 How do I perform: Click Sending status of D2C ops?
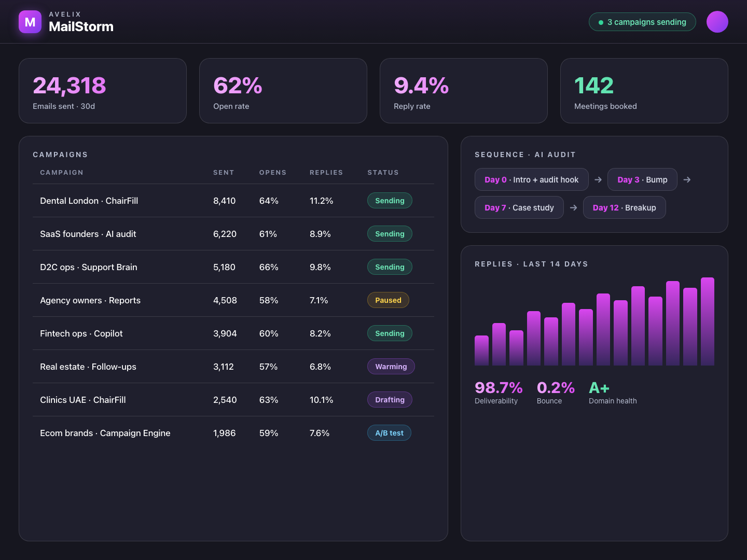(390, 267)
